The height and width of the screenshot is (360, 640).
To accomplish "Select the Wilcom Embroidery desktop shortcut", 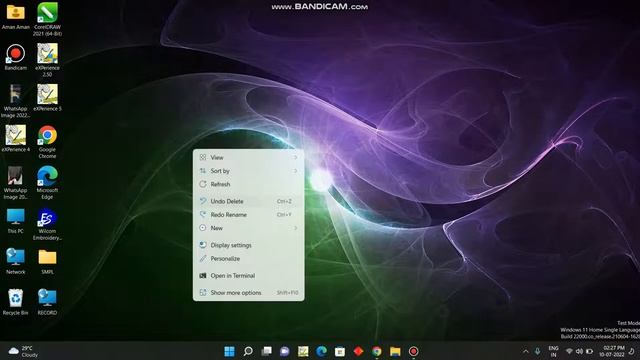I will tap(47, 224).
